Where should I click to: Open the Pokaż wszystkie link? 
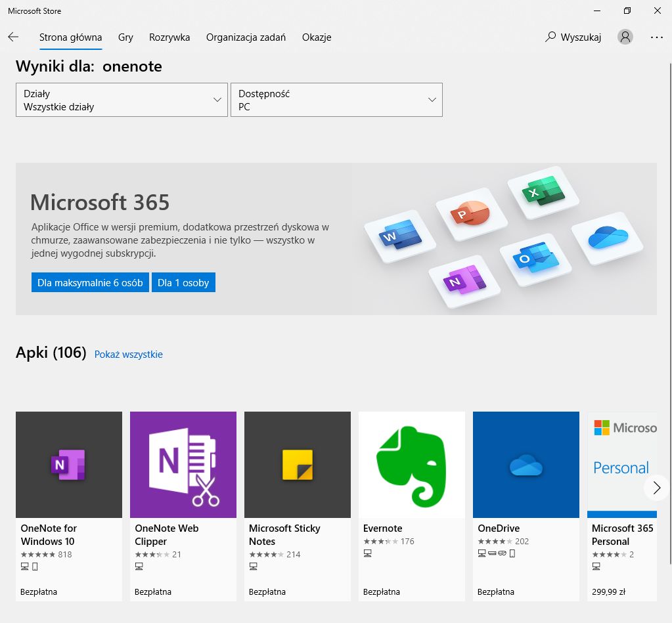tap(128, 354)
